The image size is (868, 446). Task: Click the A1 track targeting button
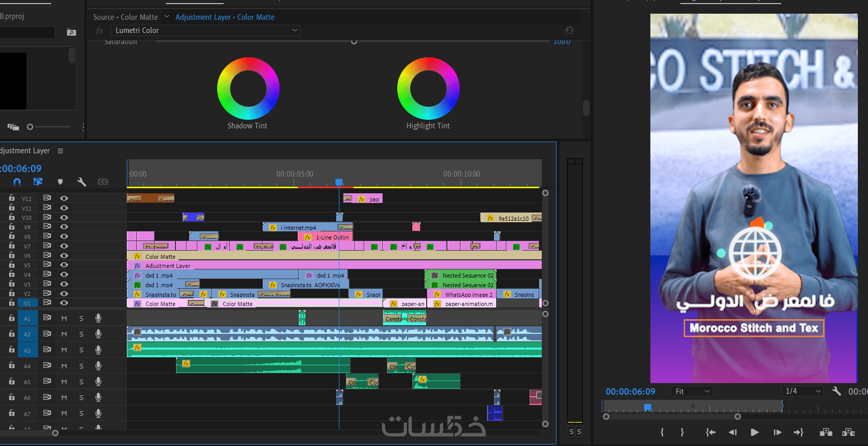pos(27,319)
